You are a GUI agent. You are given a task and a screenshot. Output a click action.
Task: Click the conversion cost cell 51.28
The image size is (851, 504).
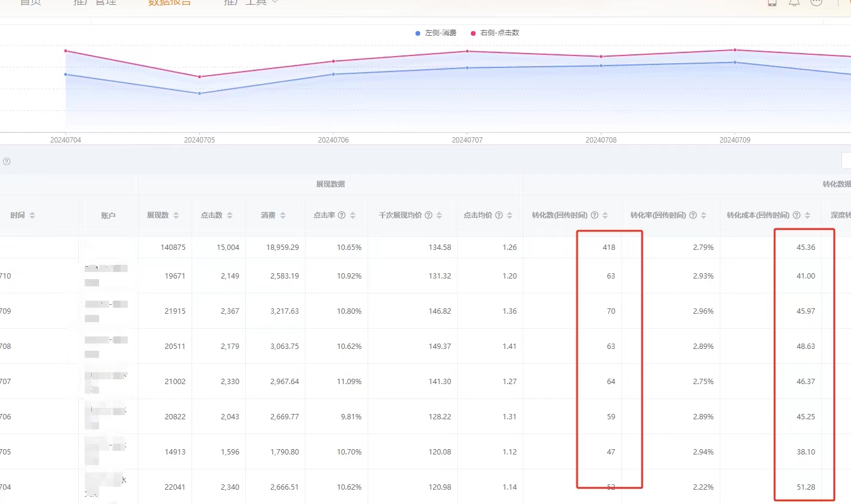point(806,487)
